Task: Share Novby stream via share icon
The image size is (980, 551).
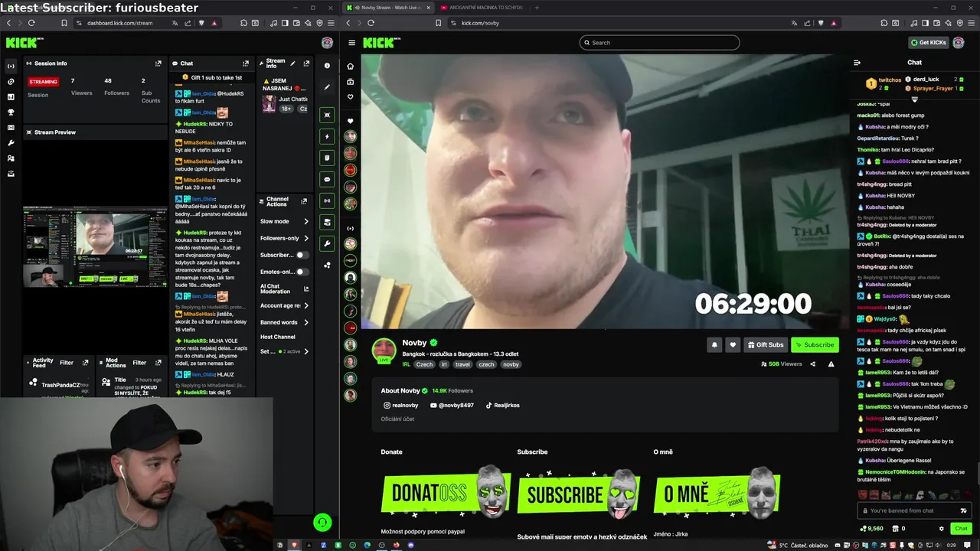Action: click(813, 364)
